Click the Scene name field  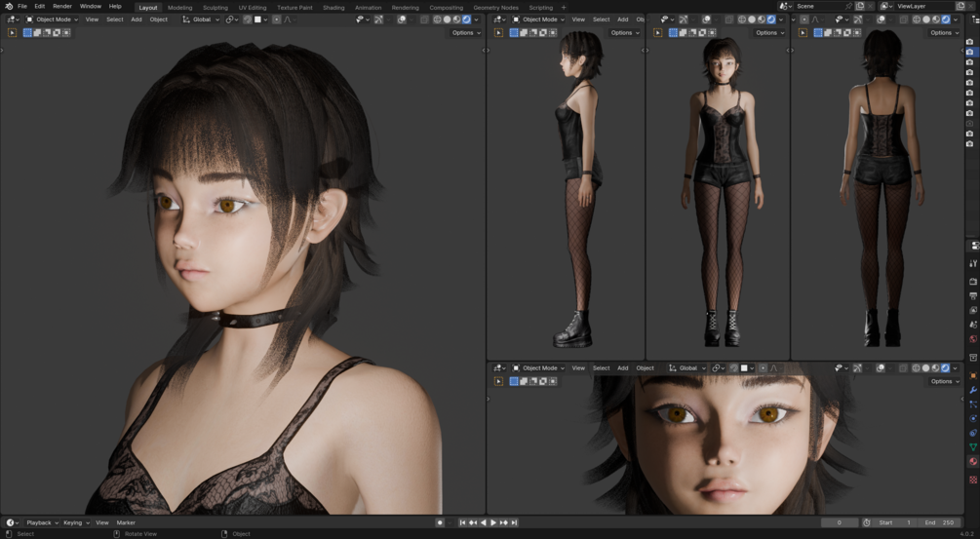818,6
